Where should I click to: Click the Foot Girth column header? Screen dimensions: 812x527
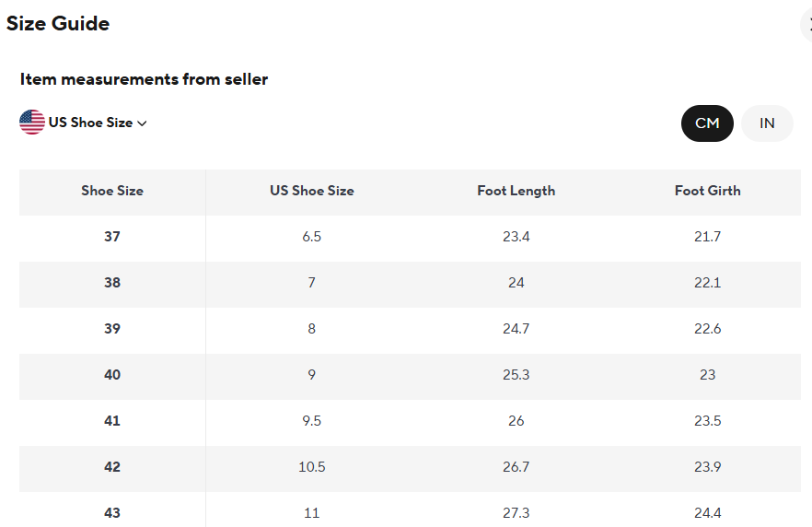pos(707,191)
